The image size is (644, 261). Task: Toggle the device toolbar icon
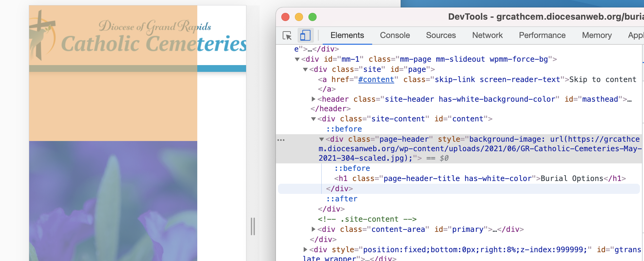click(305, 36)
